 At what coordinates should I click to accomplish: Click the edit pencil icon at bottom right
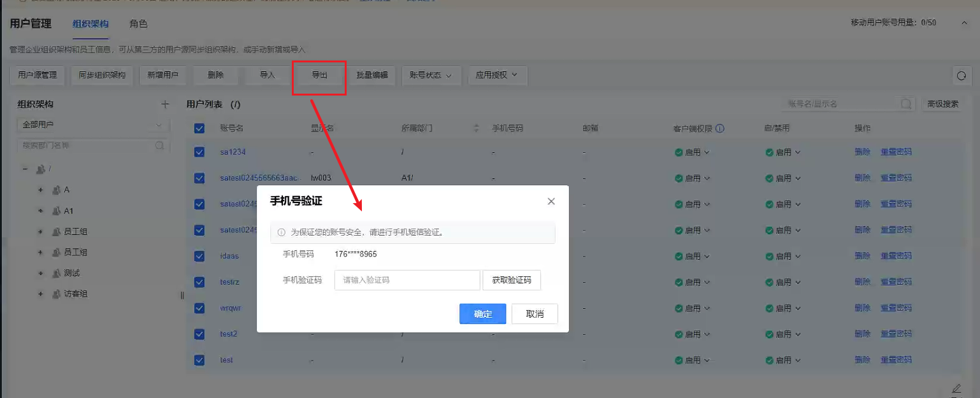[x=956, y=388]
